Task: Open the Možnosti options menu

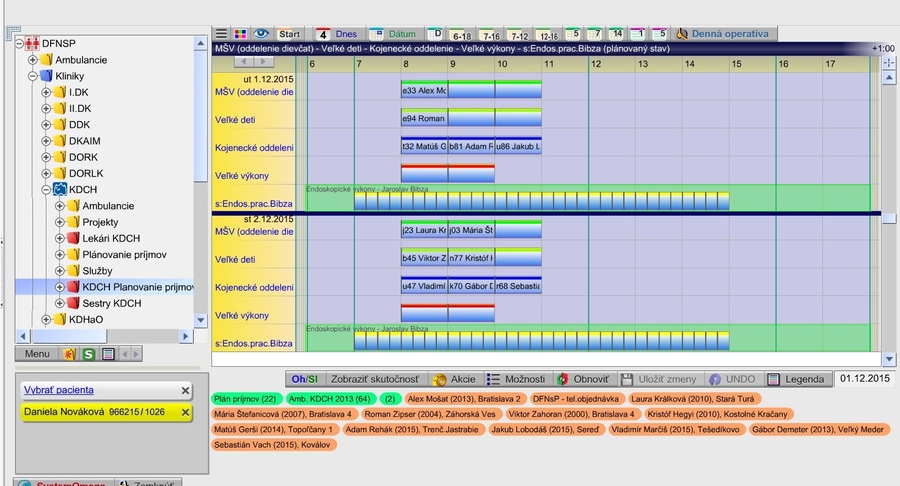Action: 517,379
